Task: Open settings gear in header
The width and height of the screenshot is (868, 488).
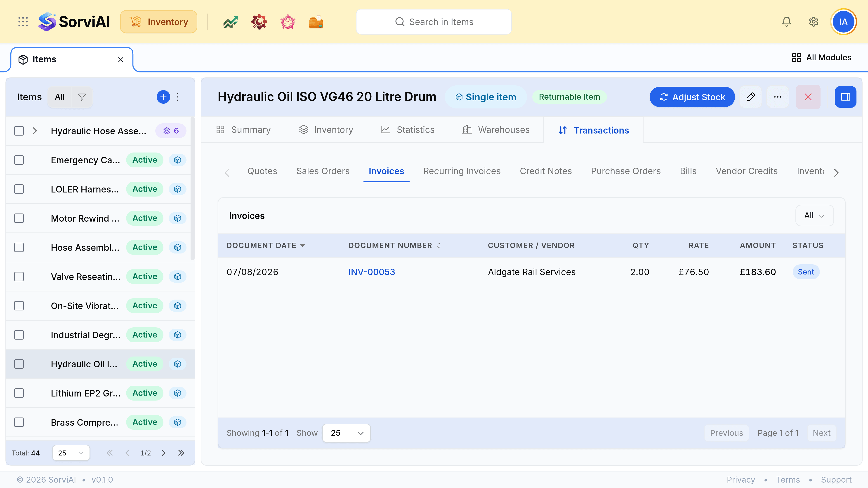Action: (814, 22)
